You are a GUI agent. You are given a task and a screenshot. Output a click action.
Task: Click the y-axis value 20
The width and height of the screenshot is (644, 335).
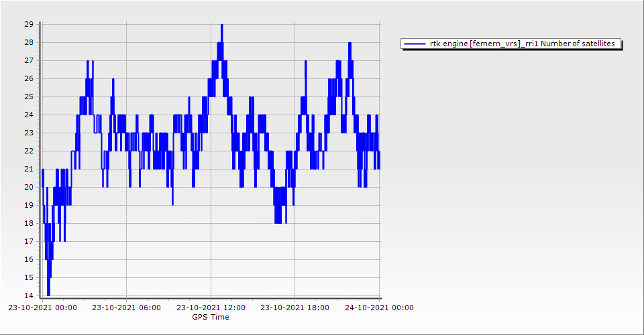(x=29, y=187)
